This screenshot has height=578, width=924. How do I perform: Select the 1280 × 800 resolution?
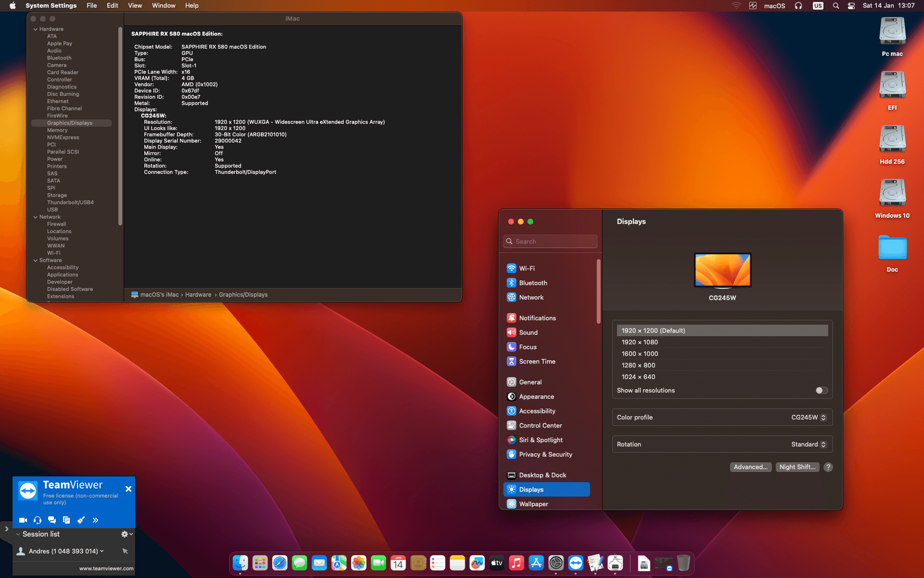click(x=722, y=365)
